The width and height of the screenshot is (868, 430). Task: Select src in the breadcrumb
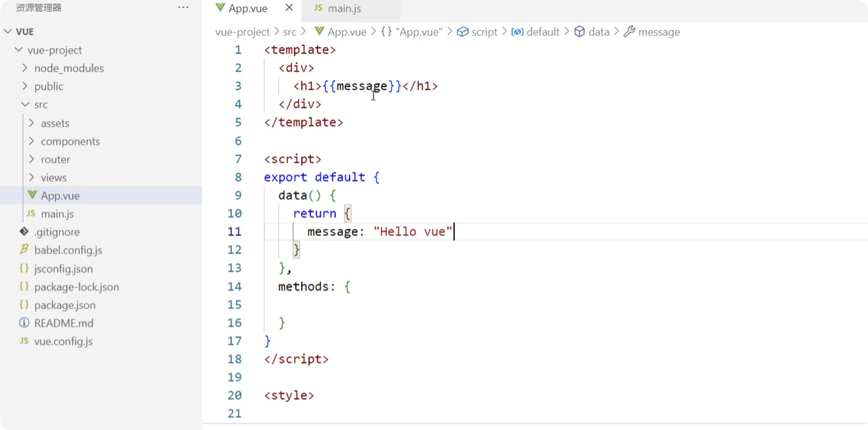point(290,32)
